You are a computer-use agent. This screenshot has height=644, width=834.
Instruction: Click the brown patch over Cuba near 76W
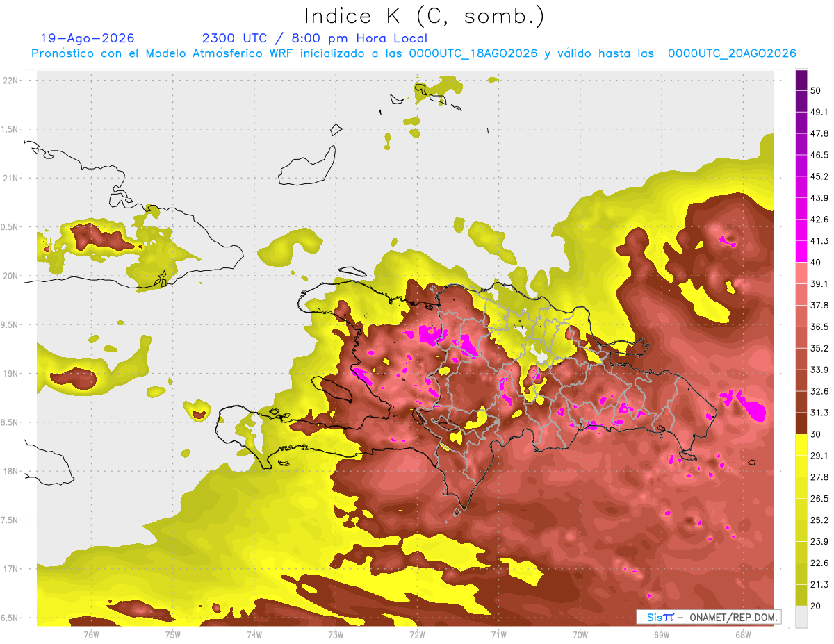click(x=101, y=238)
